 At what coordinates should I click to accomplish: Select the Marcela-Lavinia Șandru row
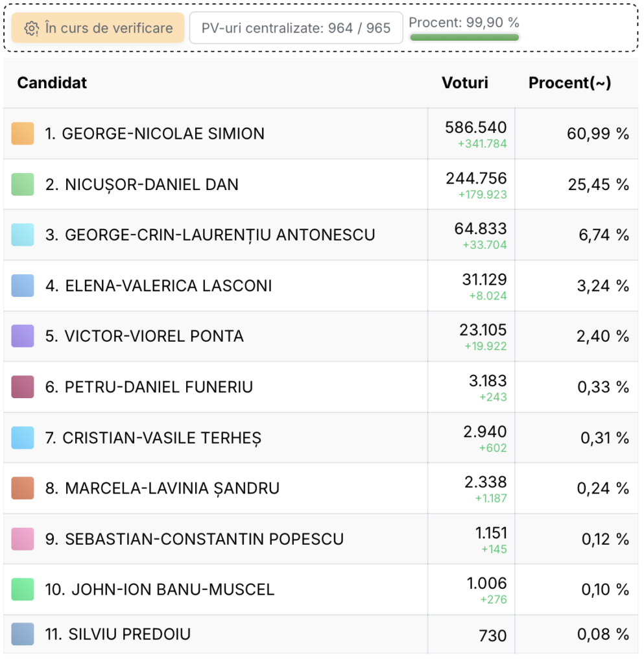(x=321, y=488)
